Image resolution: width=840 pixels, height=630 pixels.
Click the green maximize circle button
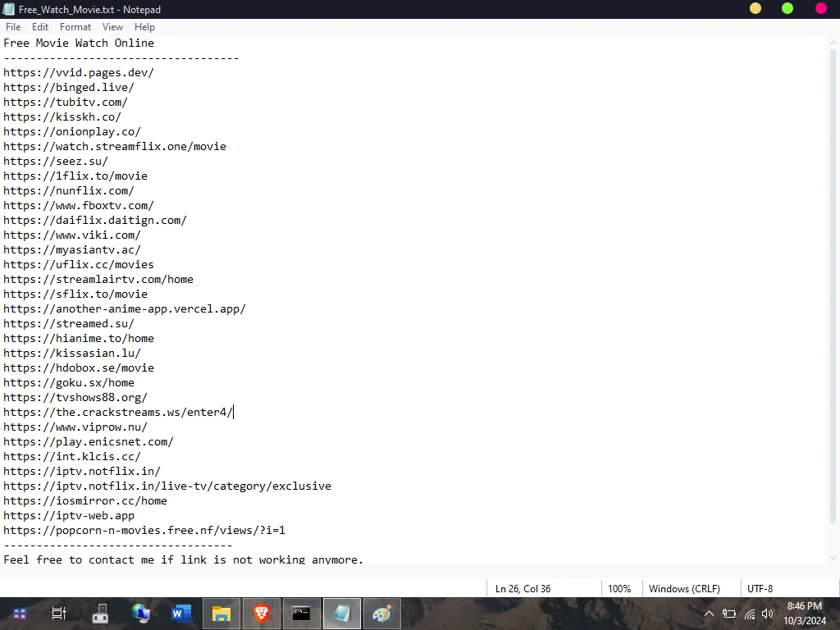[787, 8]
